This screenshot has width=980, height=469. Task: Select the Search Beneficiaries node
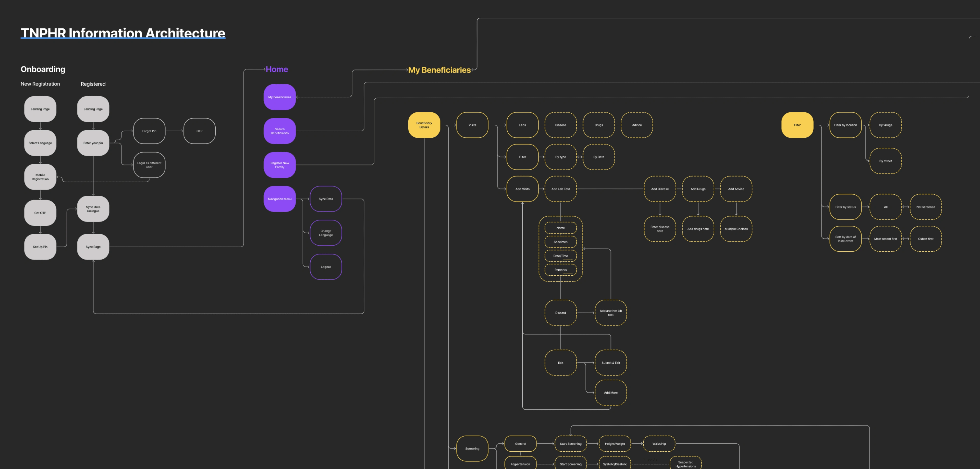280,131
